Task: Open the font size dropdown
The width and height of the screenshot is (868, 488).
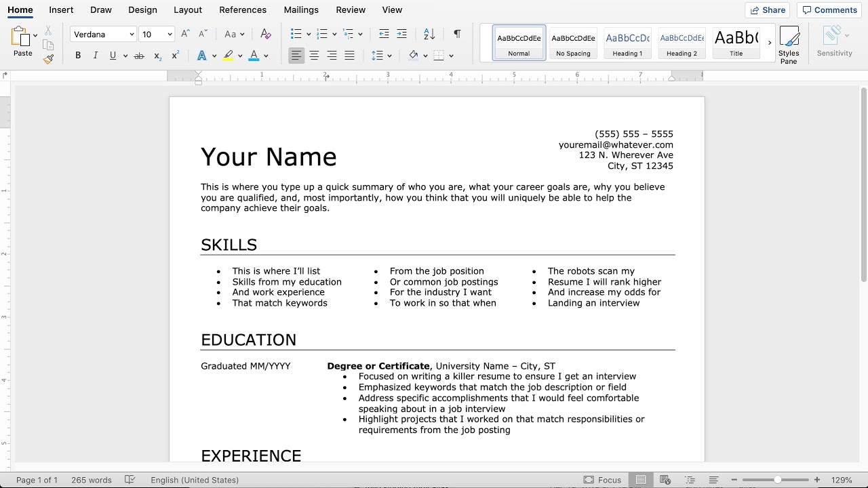Action: pyautogui.click(x=170, y=35)
